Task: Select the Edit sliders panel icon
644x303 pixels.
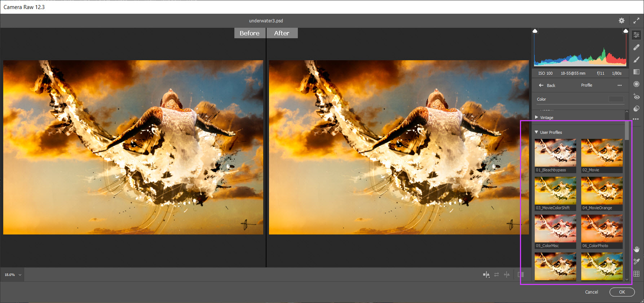Action: 636,35
